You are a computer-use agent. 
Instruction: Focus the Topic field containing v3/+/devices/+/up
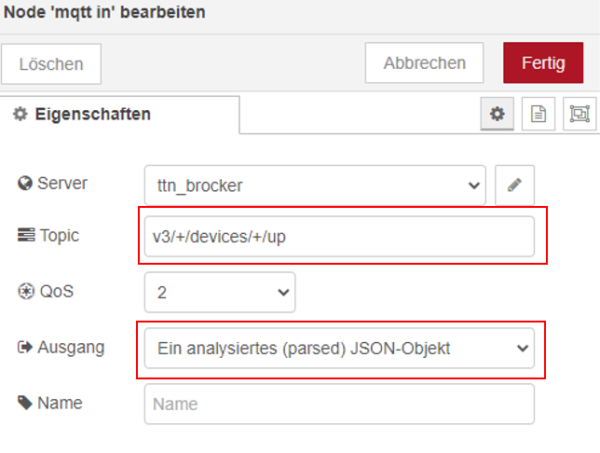[340, 236]
